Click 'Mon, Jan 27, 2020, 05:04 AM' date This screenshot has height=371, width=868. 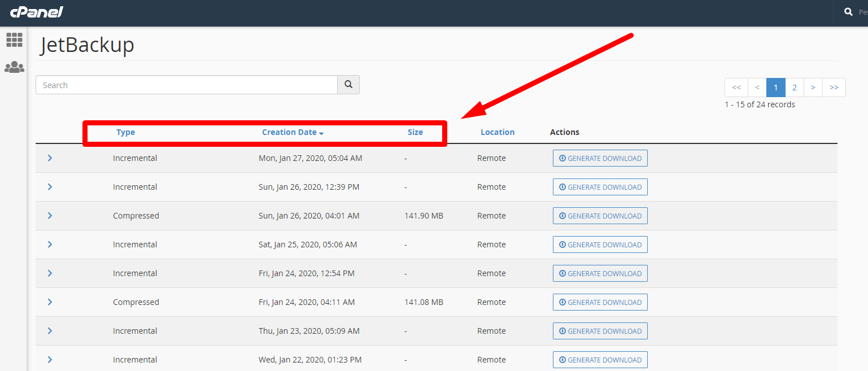311,158
